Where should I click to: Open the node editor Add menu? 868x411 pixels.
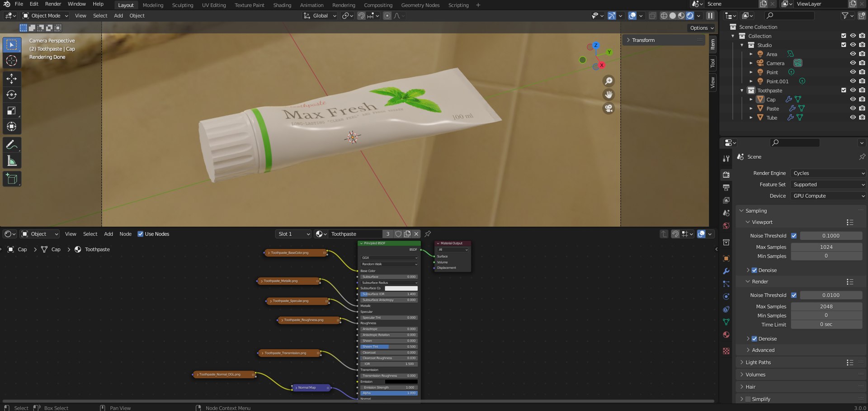pyautogui.click(x=108, y=234)
